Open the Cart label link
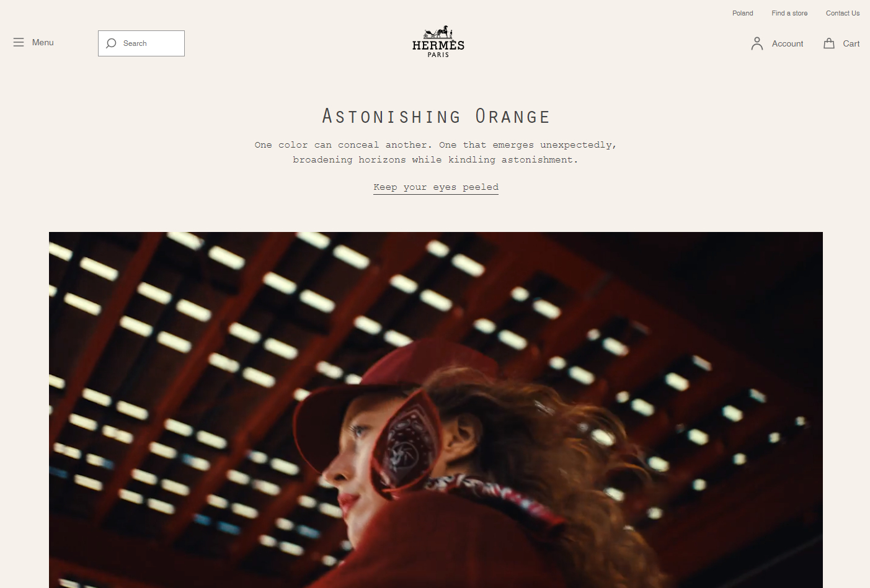The image size is (870, 588). click(x=851, y=43)
